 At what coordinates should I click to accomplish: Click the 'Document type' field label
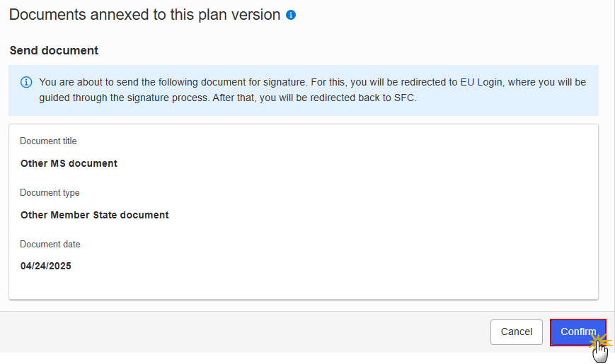coord(50,193)
